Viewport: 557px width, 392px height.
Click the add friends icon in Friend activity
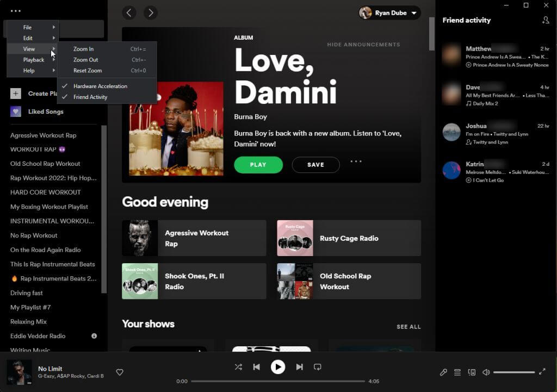[546, 20]
